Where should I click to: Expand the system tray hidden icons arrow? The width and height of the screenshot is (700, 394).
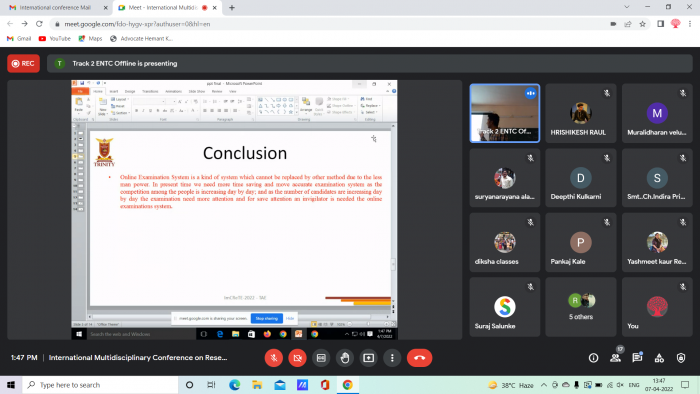(543, 385)
